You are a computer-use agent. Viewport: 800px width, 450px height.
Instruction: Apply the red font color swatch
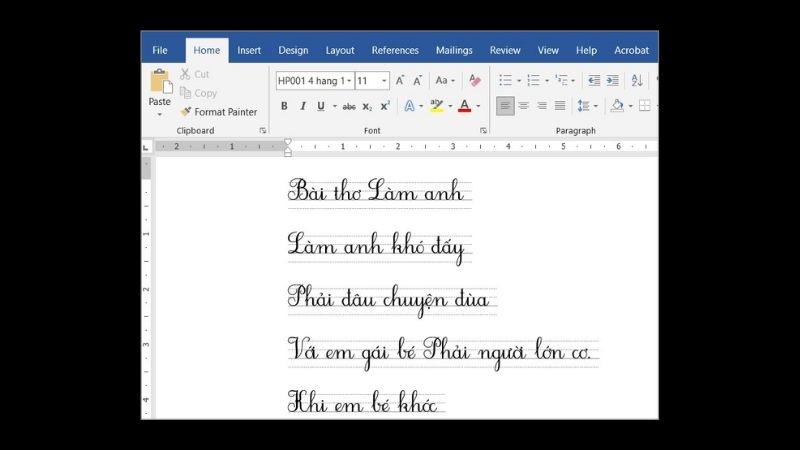464,106
